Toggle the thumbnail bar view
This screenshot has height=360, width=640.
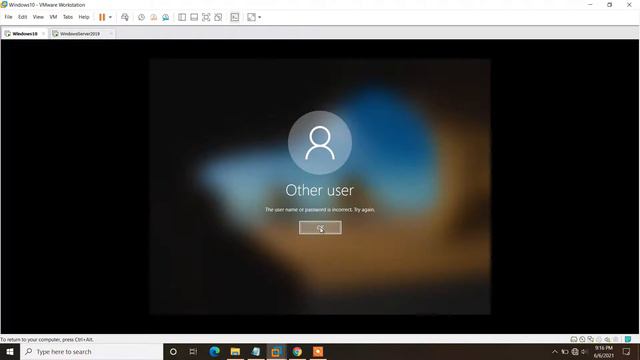(194, 17)
